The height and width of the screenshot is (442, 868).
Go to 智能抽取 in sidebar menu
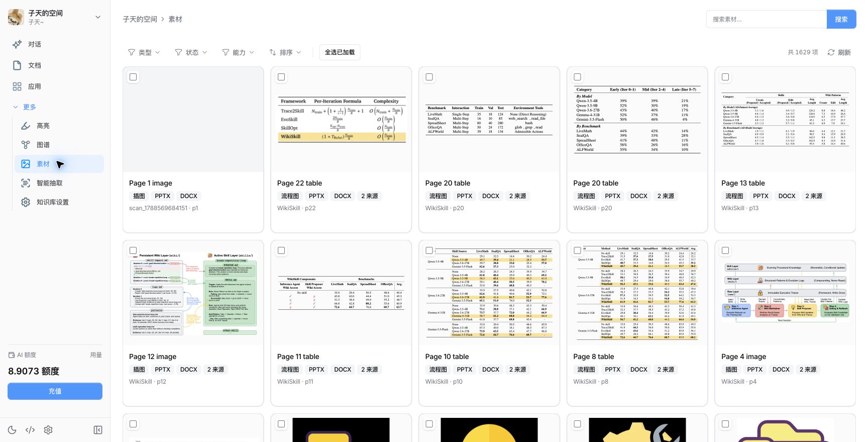click(59, 183)
